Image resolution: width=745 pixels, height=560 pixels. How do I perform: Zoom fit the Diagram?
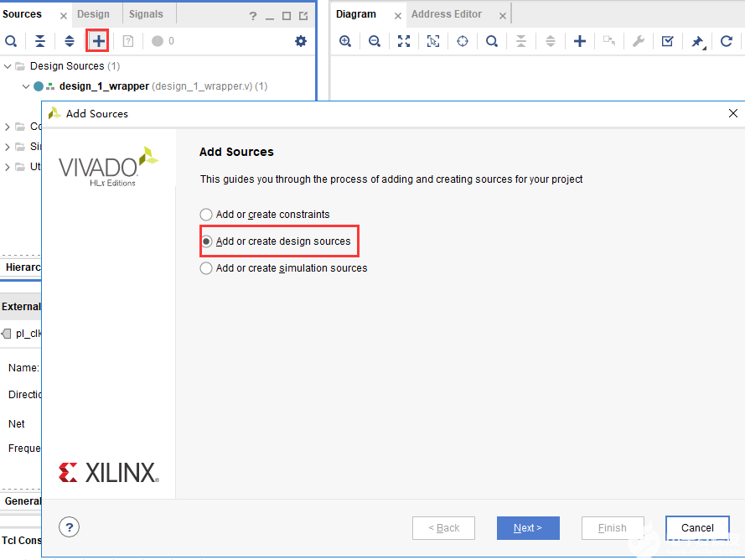tap(404, 41)
